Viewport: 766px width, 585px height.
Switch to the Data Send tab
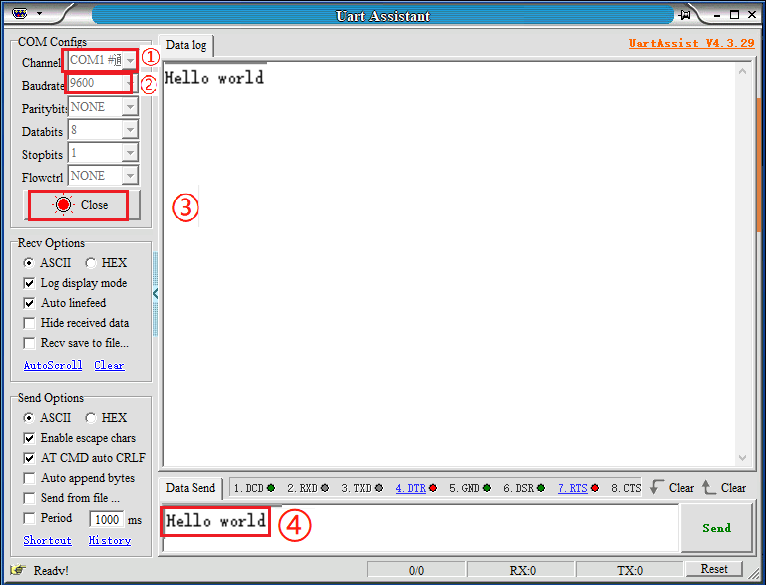point(191,488)
